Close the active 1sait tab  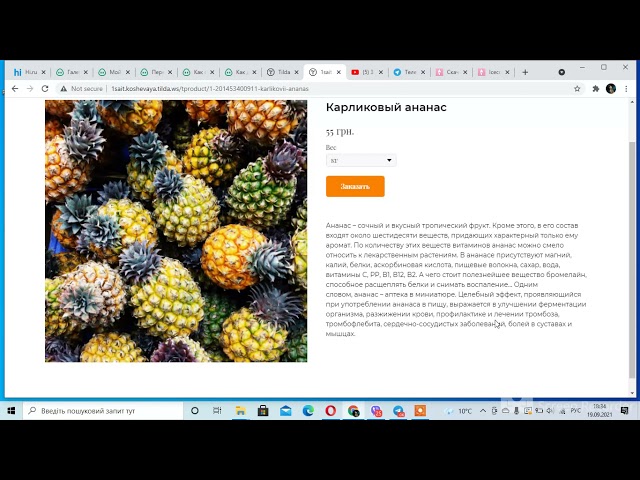(x=338, y=72)
